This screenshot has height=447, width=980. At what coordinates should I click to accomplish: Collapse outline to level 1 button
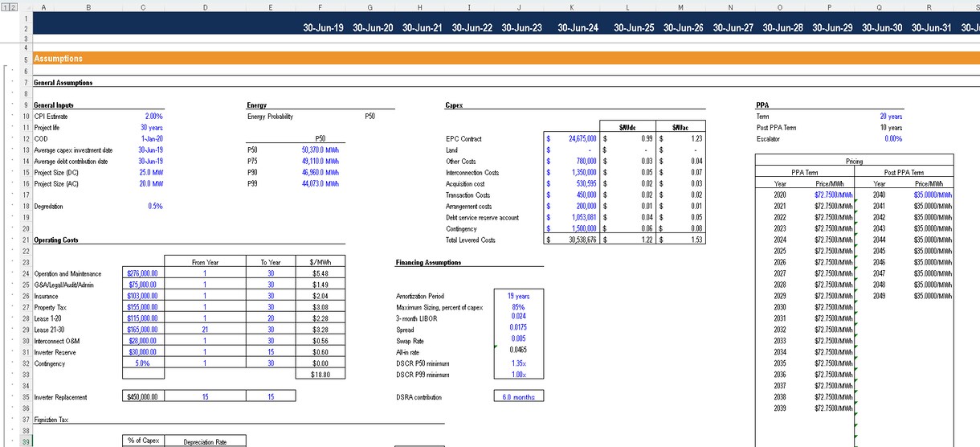(x=4, y=6)
